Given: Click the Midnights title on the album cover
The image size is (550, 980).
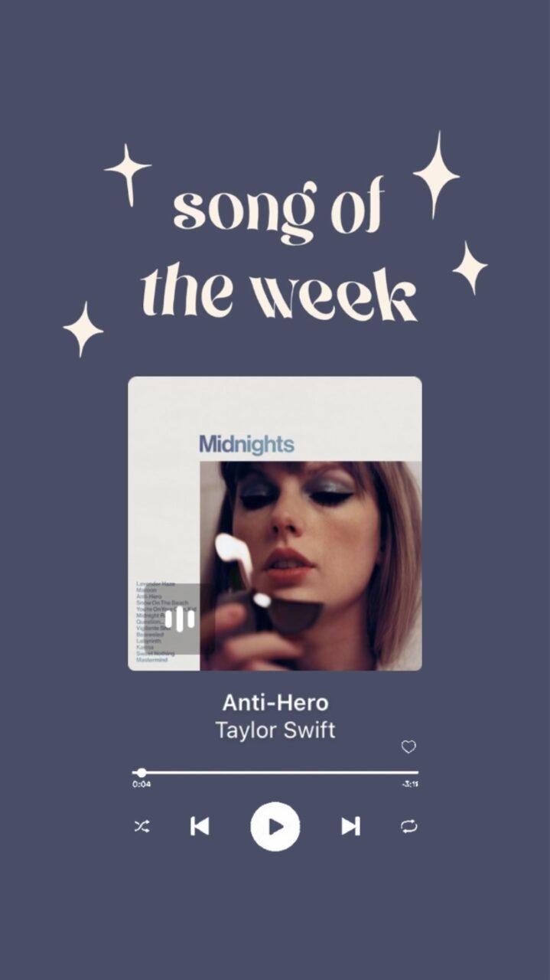Looking at the screenshot, I should pyautogui.click(x=246, y=444).
